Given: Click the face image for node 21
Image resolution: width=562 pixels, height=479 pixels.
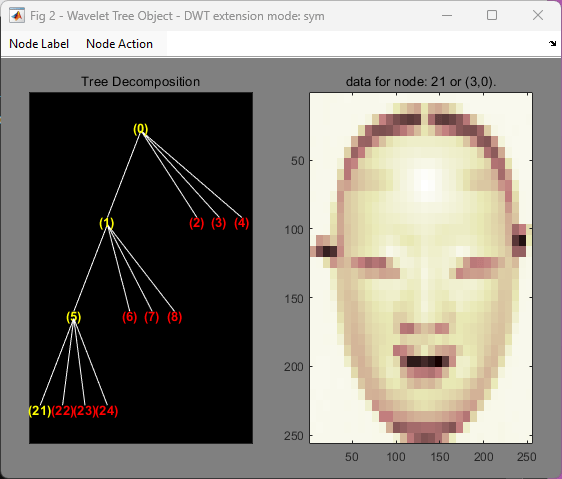Looking at the screenshot, I should tap(421, 268).
